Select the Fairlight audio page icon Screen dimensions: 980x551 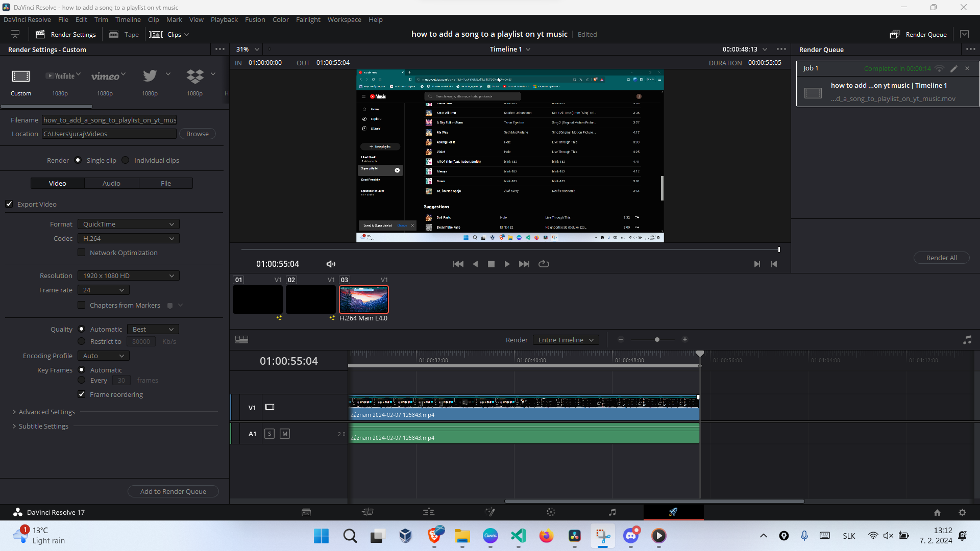[611, 512]
